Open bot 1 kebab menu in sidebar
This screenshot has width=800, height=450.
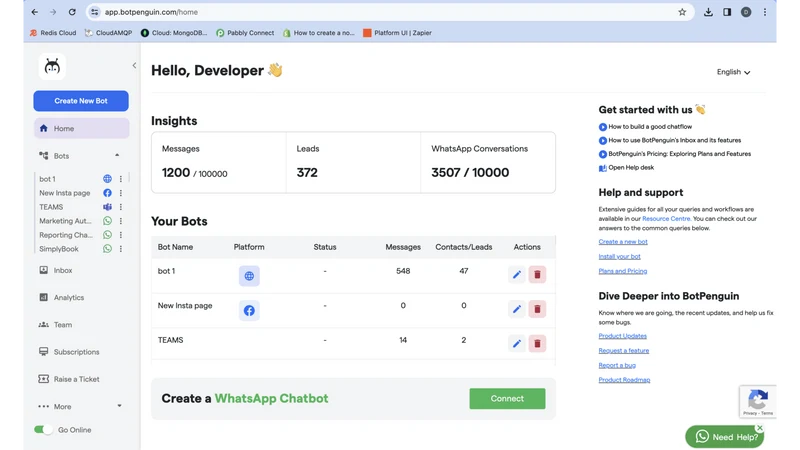[x=121, y=179]
